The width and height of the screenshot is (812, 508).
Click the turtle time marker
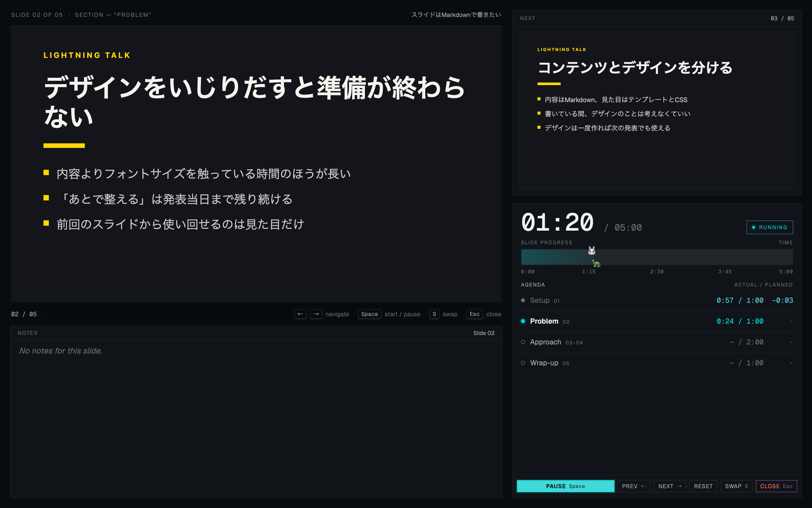click(596, 263)
